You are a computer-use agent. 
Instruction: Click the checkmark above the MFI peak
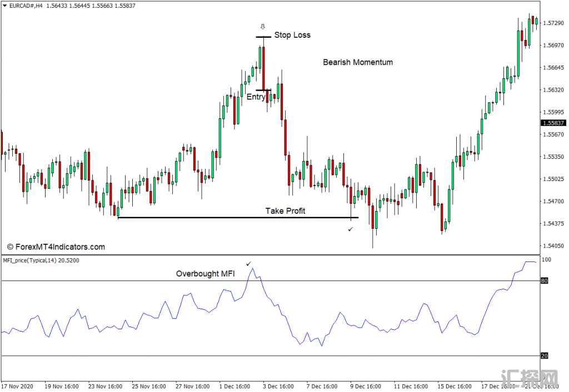click(x=248, y=264)
